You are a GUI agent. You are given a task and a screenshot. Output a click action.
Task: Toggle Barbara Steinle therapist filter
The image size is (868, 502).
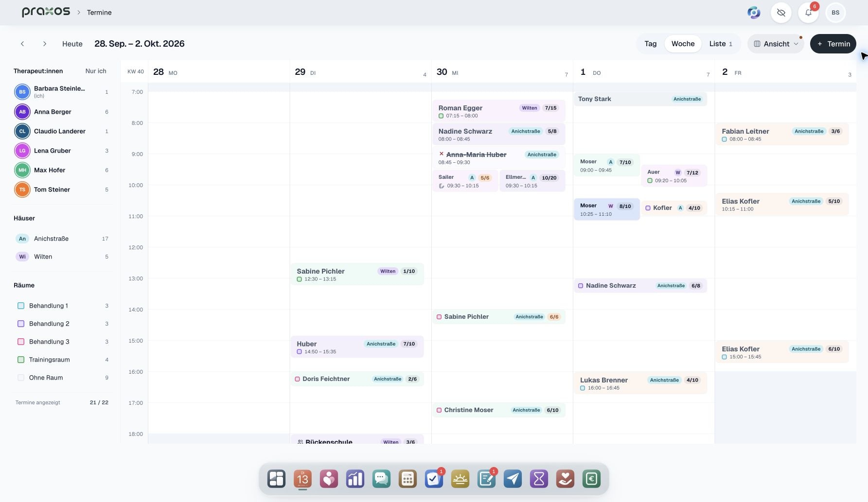(62, 91)
